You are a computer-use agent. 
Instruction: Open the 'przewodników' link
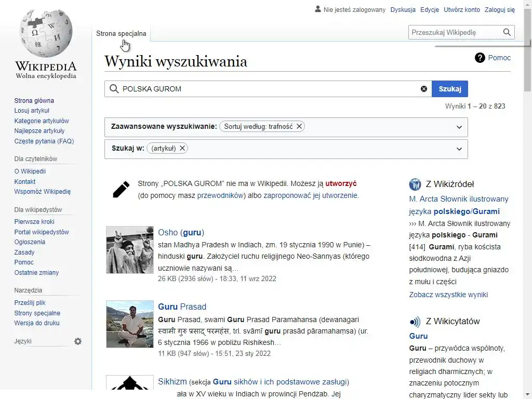pyautogui.click(x=220, y=195)
